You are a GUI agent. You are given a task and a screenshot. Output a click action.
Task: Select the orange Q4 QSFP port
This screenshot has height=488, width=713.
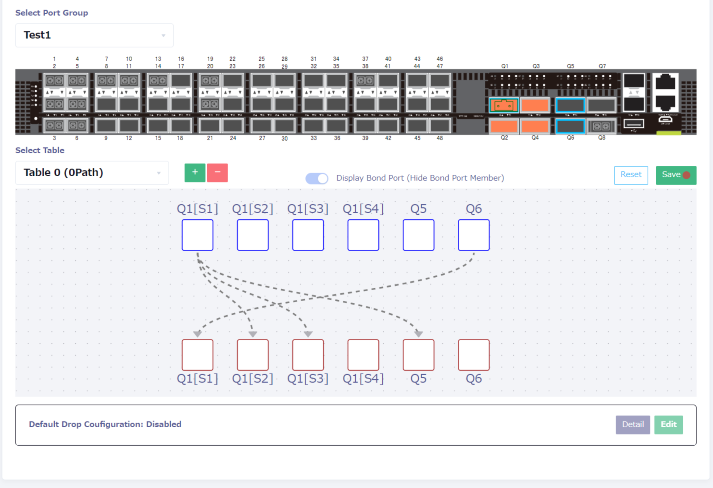pos(535,126)
